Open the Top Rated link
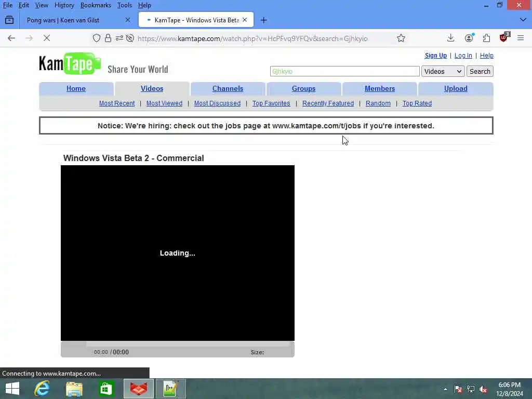The height and width of the screenshot is (399, 532). coord(417,103)
